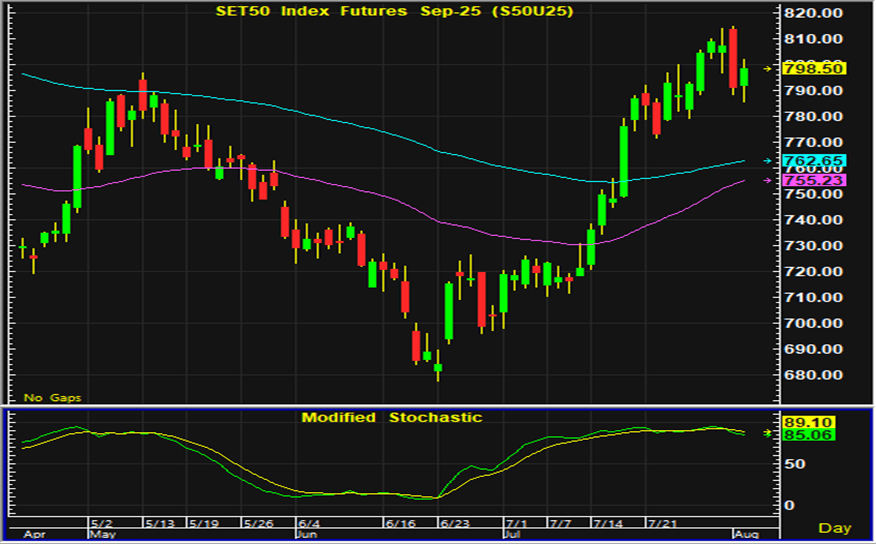876x544 pixels.
Task: Click the magenta moving average arrow marker
Action: tap(768, 180)
